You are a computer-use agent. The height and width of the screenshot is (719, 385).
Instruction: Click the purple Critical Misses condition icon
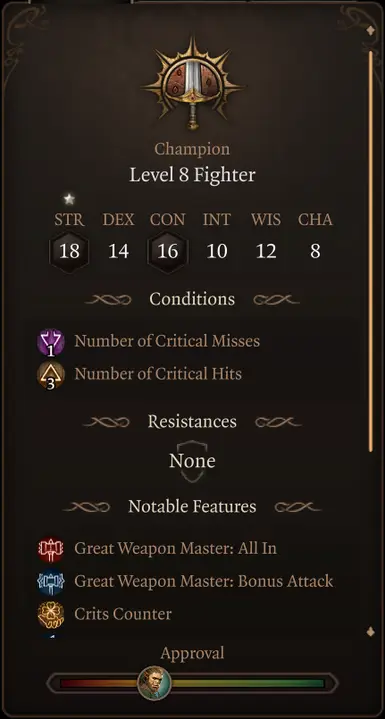pos(51,342)
